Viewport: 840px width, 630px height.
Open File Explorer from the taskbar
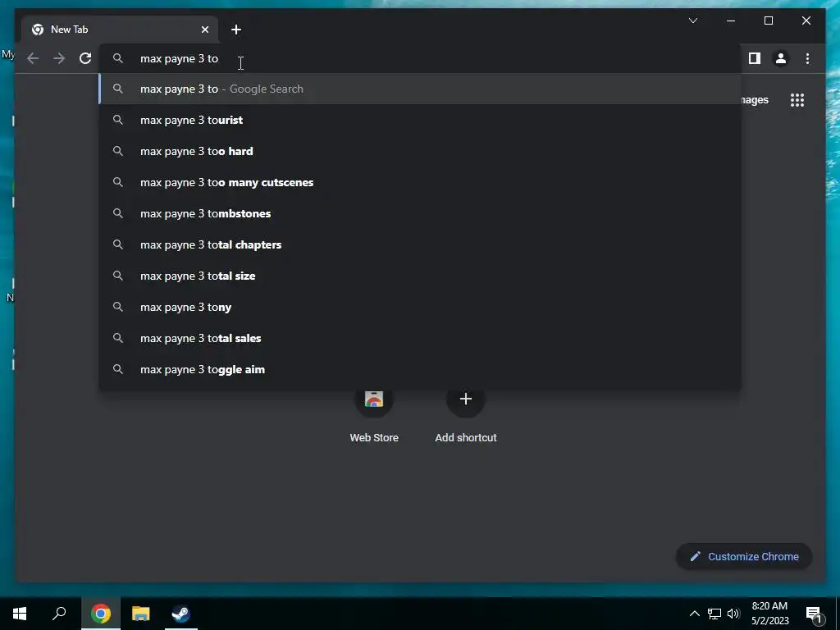pyautogui.click(x=141, y=614)
